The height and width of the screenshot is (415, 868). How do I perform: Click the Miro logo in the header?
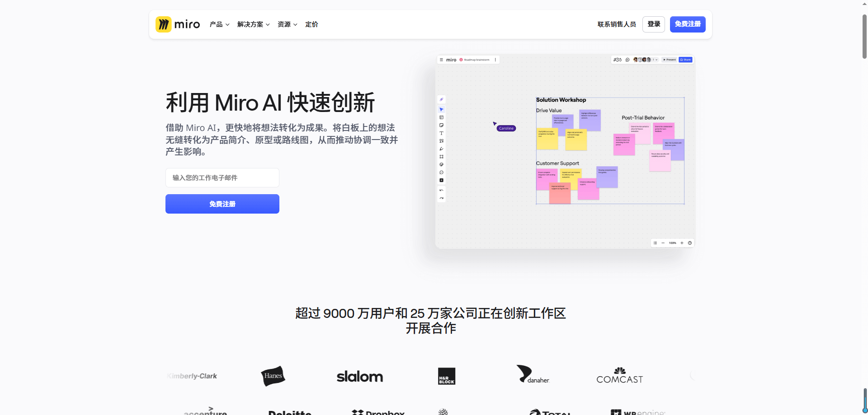tap(178, 24)
